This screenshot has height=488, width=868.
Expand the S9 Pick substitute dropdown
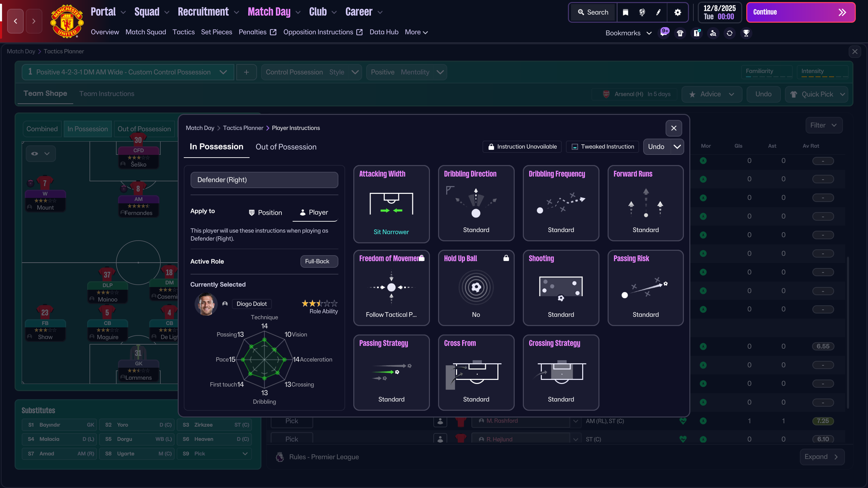point(245,454)
